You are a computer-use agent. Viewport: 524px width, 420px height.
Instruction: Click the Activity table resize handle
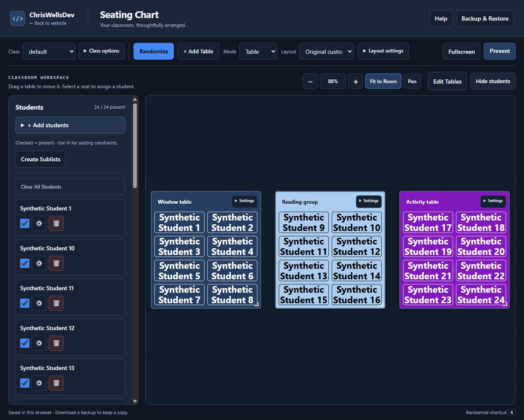505,304
